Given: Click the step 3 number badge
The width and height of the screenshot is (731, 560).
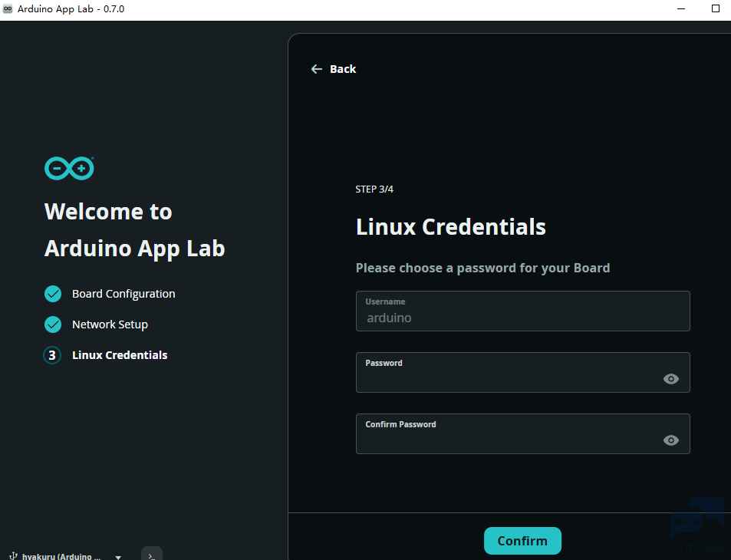Looking at the screenshot, I should pos(52,355).
